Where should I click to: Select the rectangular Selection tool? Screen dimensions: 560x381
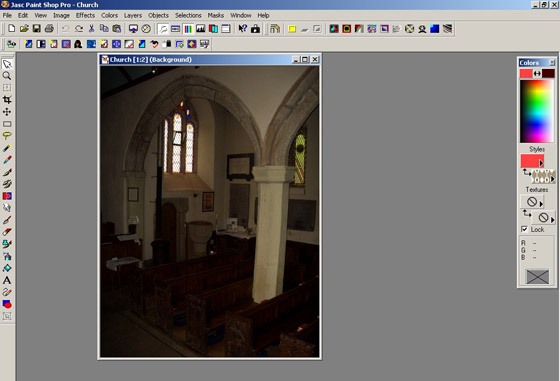(7, 124)
